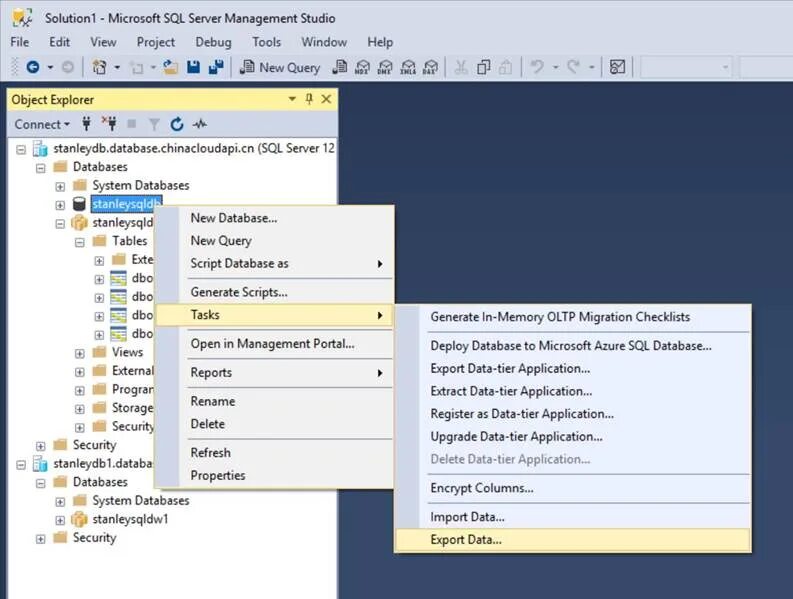This screenshot has width=793, height=599.
Task: Click the Activity Monitor pulse icon
Action: (200, 124)
